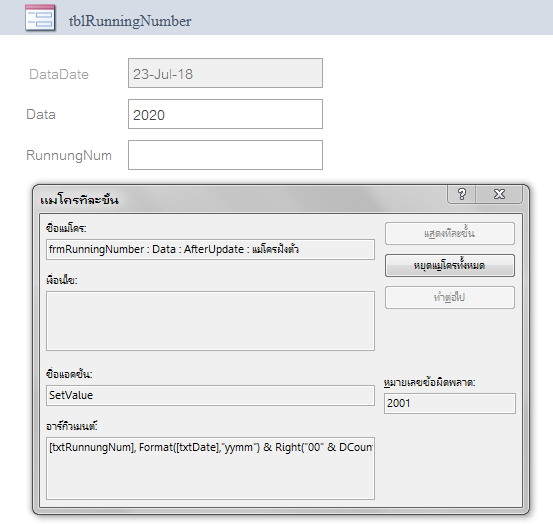This screenshot has width=553, height=524.
Task: Click the empty condition box
Action: click(210, 321)
